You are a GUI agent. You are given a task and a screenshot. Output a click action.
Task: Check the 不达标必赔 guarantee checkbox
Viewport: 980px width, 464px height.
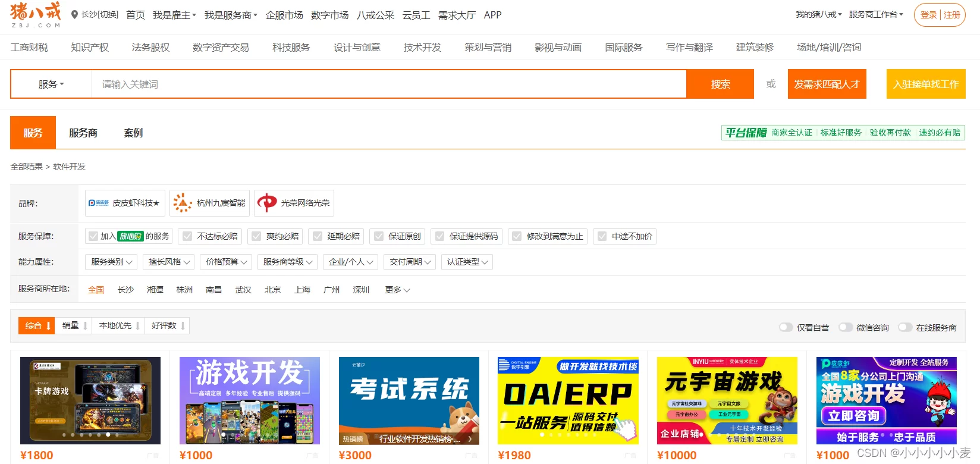188,236
